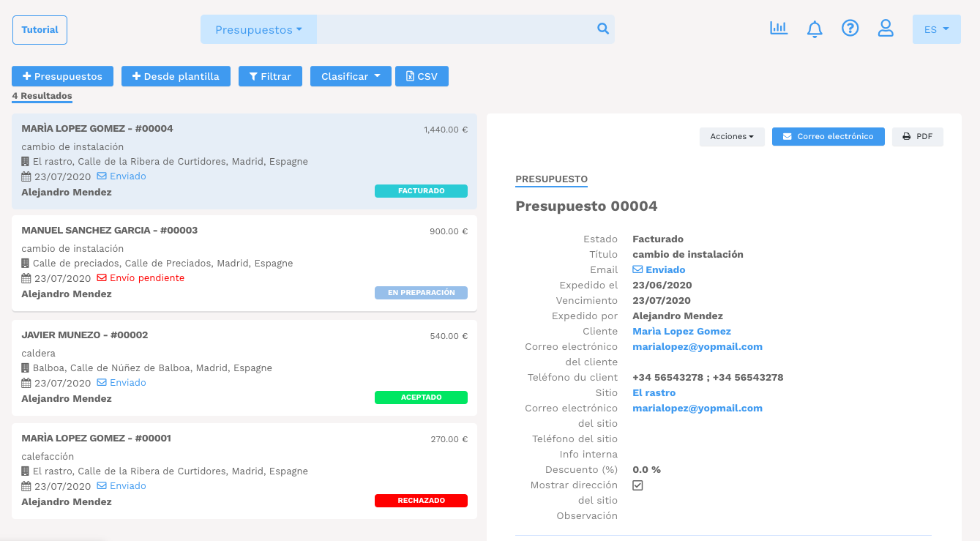Open filters with the Filtrar funnel icon
The image size is (980, 541).
pyautogui.click(x=270, y=75)
